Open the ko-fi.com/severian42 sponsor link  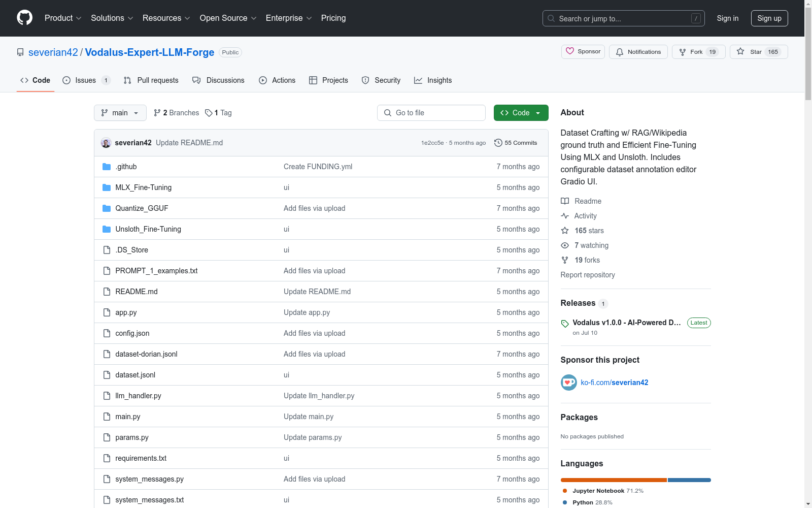coord(615,383)
